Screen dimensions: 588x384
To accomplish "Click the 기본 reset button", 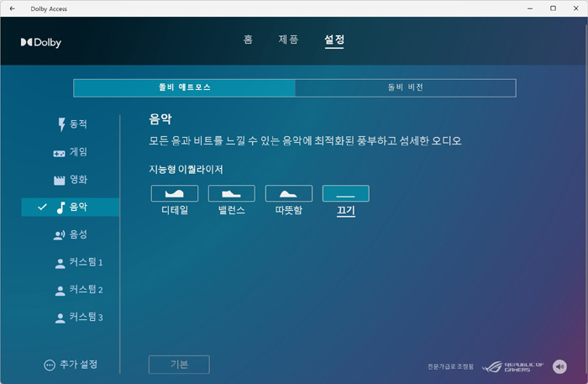I will (x=179, y=365).
